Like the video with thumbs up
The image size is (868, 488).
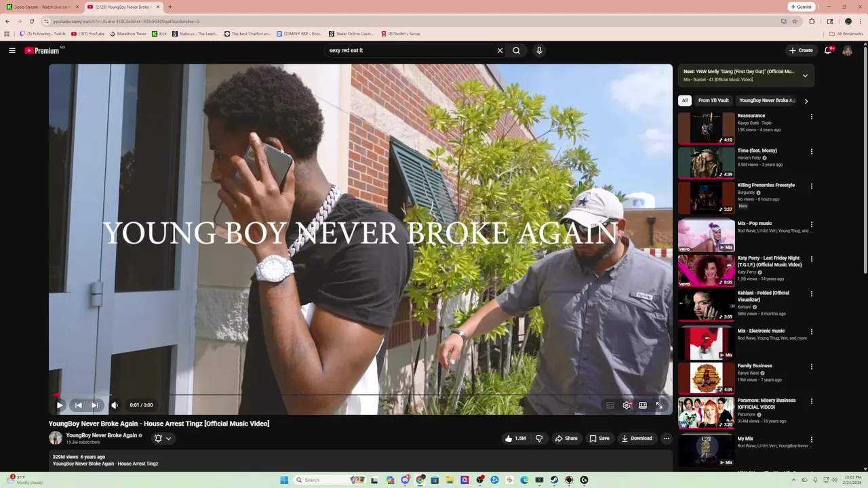515,439
